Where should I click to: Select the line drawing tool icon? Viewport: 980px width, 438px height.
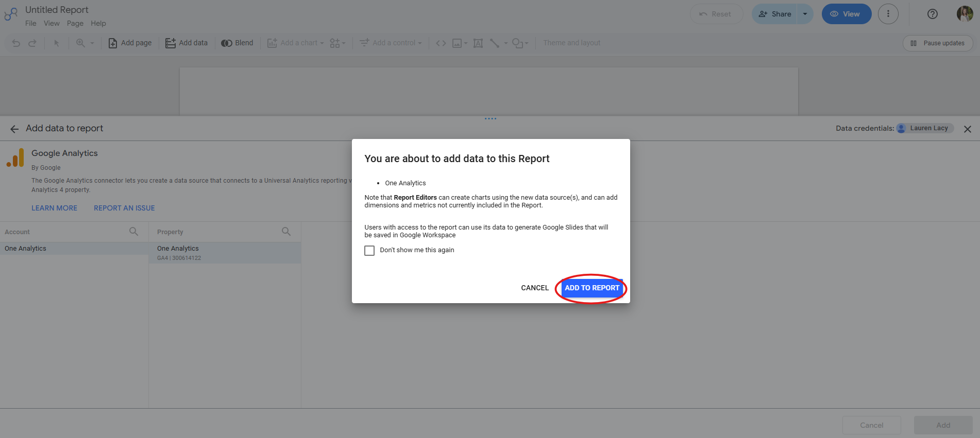[x=495, y=43]
